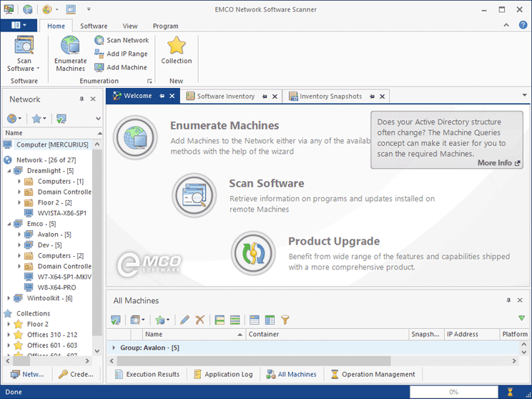Sort All Machines by Container column
532x399 pixels.
(x=327, y=335)
